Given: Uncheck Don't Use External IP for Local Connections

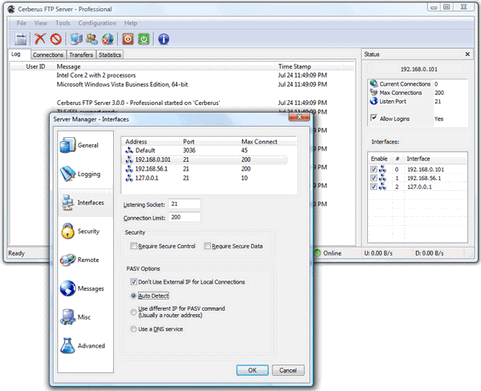Looking at the screenshot, I should [x=134, y=282].
